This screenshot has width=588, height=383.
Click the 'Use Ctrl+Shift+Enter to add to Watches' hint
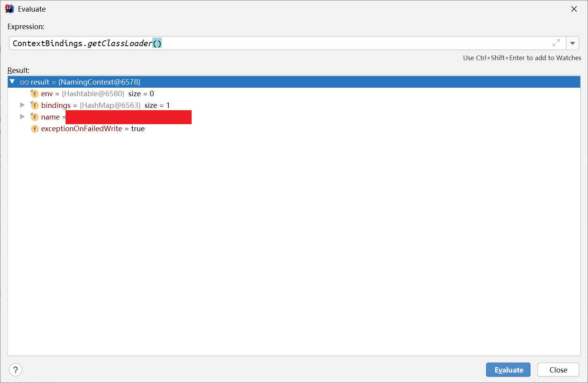click(x=522, y=58)
